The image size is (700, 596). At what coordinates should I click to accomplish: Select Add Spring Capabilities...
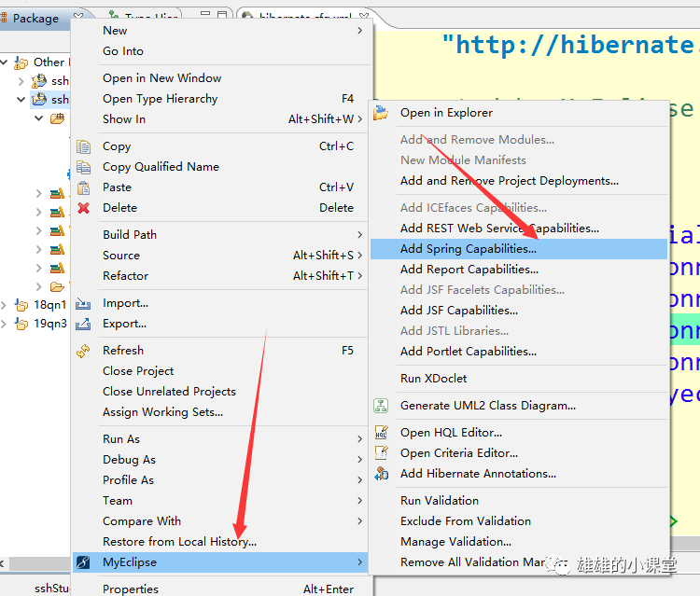pos(519,249)
